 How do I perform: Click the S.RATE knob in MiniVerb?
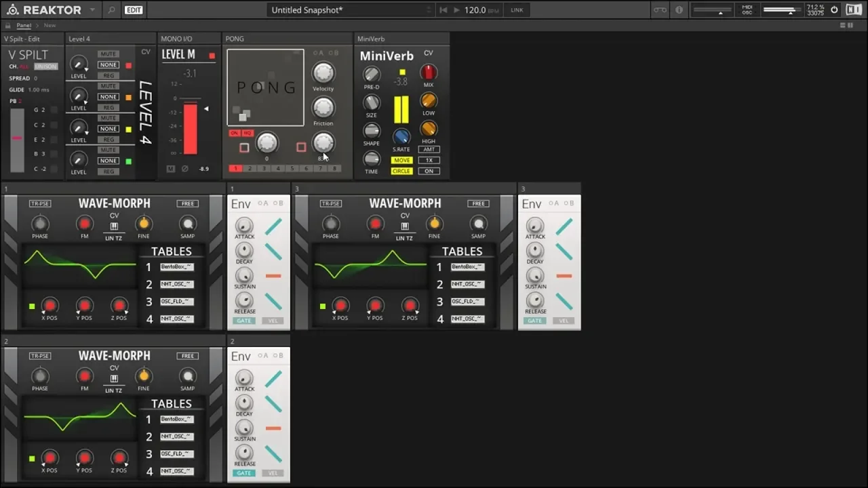(401, 136)
